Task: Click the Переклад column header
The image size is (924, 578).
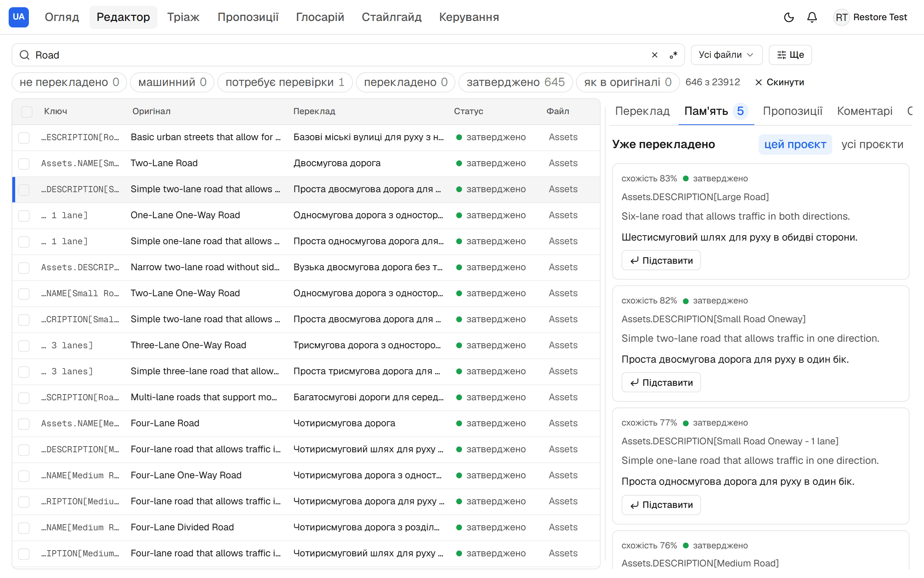Action: click(314, 111)
